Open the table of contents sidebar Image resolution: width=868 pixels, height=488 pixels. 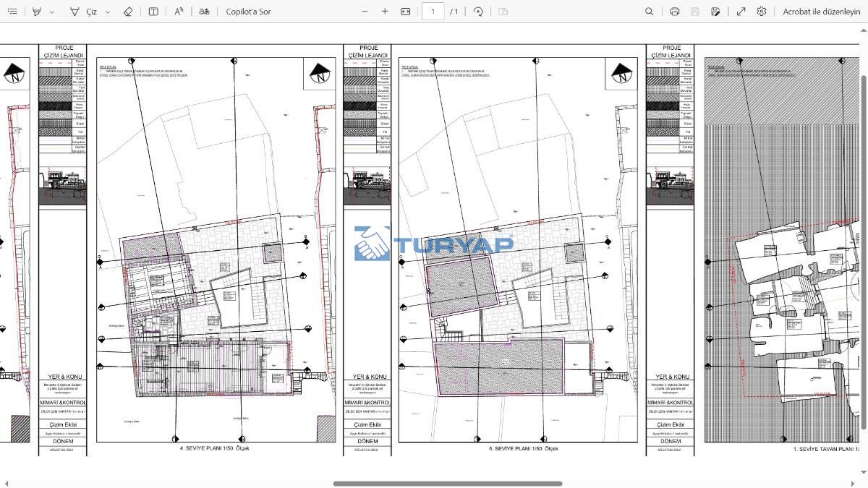coord(12,12)
